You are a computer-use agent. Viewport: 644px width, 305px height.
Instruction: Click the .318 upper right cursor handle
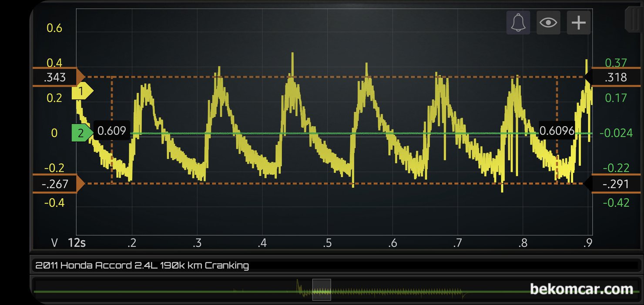click(614, 77)
